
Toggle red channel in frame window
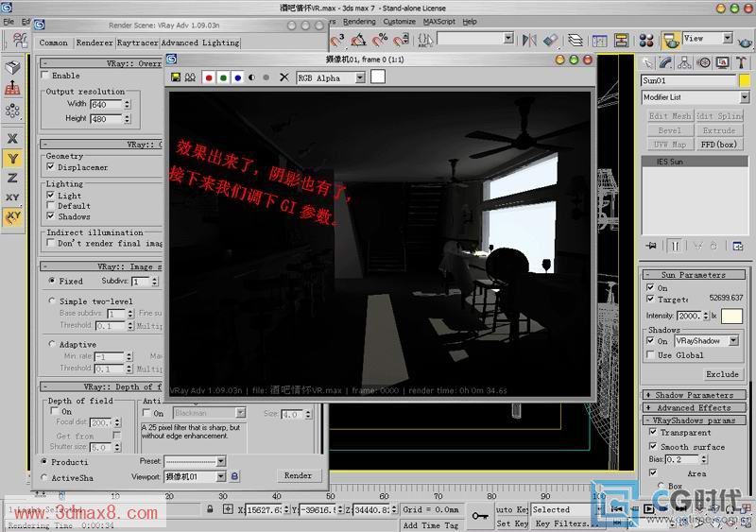tap(209, 77)
